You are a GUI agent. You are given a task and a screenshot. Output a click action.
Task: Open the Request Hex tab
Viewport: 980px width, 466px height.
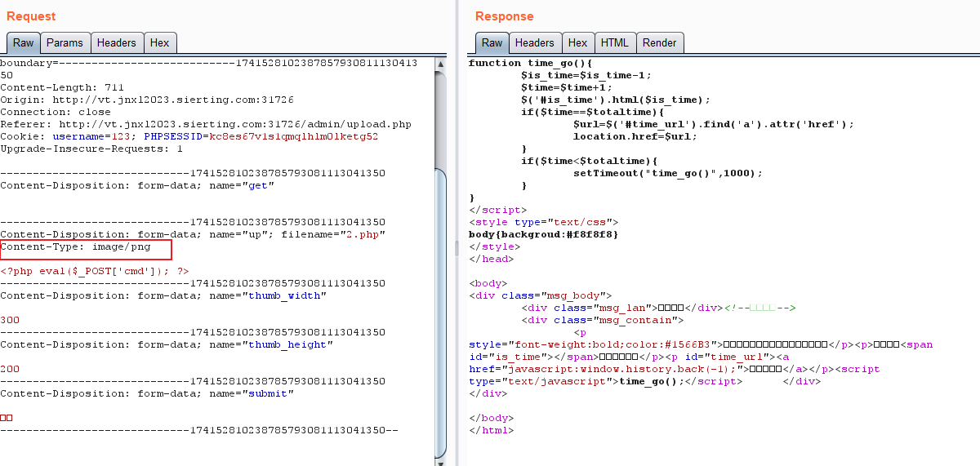pos(160,42)
